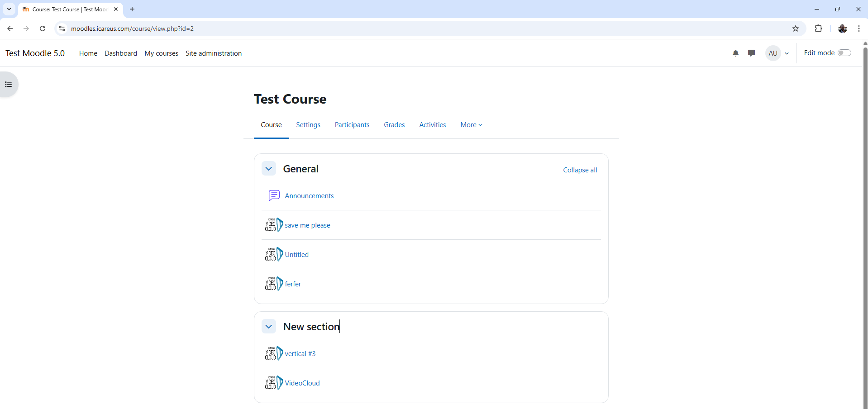Go to Site administration
This screenshot has width=868, height=409.
coord(213,53)
